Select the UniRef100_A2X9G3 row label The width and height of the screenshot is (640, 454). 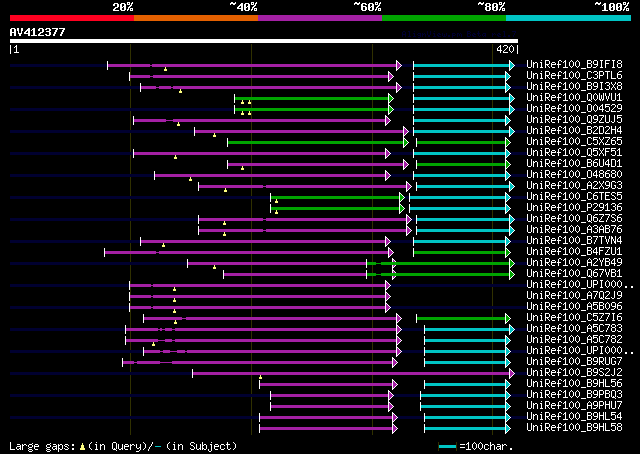574,186
